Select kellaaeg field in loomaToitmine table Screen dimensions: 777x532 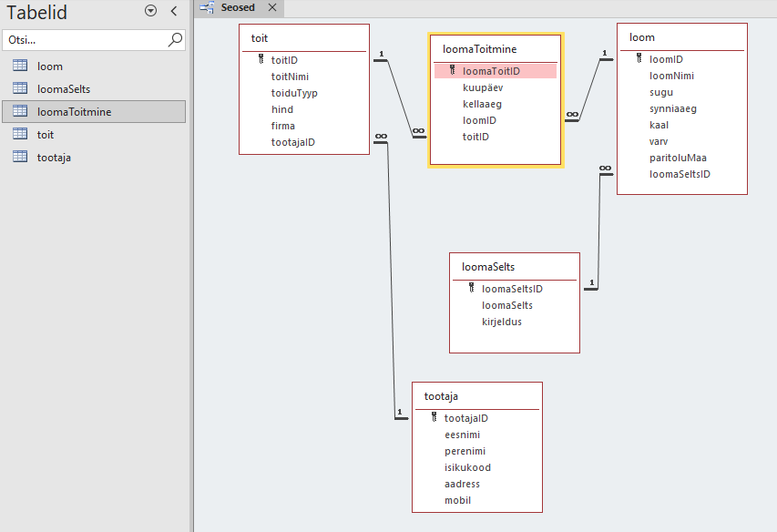click(482, 104)
